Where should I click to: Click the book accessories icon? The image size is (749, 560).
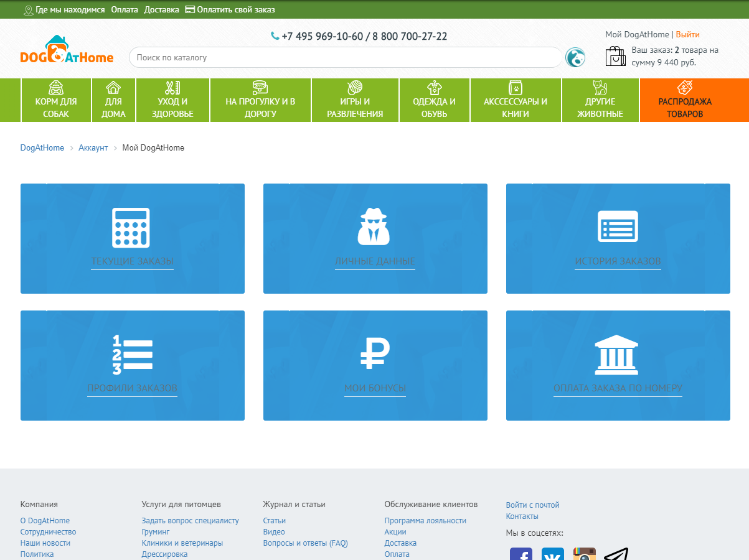tap(516, 88)
